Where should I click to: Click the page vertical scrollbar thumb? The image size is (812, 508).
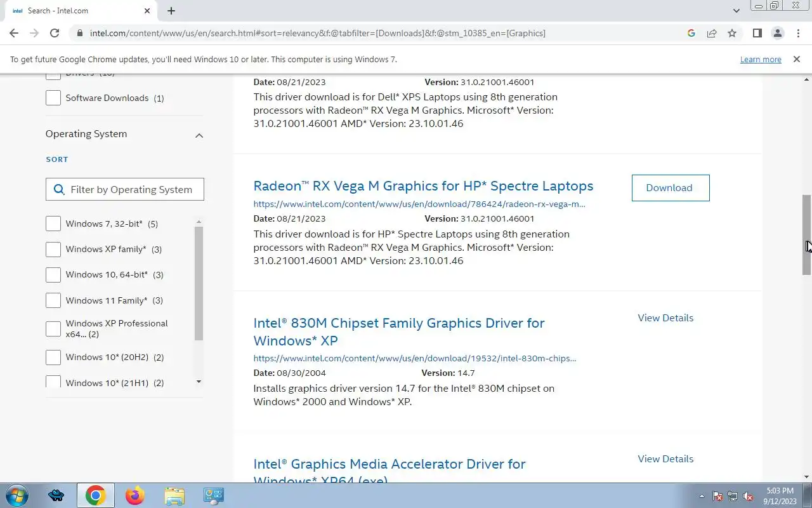click(x=806, y=235)
